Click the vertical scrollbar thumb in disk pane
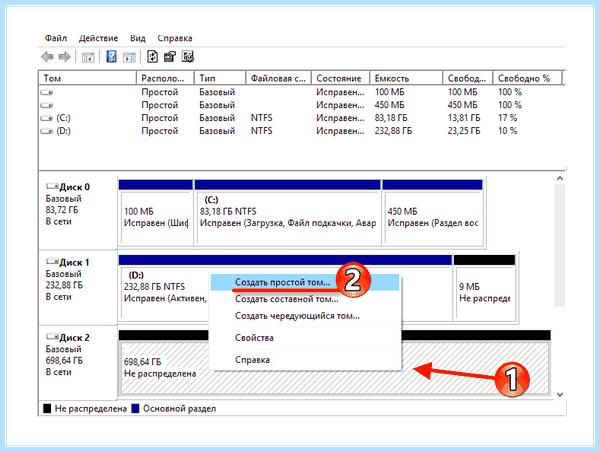600x452 pixels. point(560,245)
